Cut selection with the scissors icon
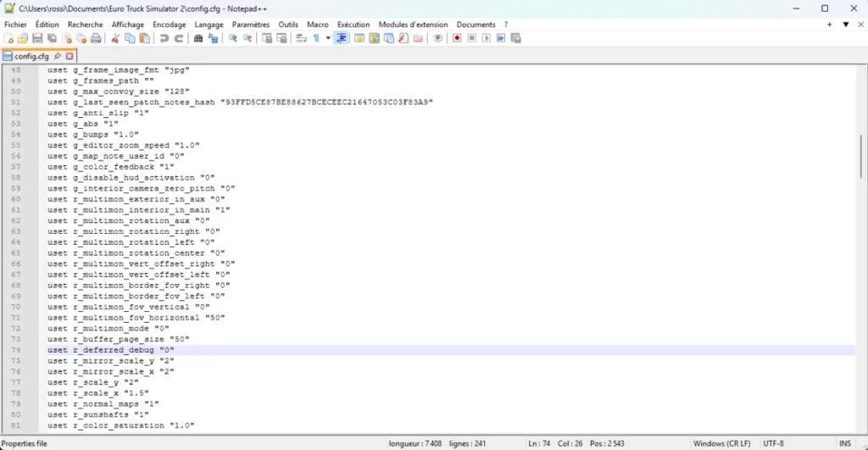Image resolution: width=868 pixels, height=450 pixels. click(x=115, y=38)
